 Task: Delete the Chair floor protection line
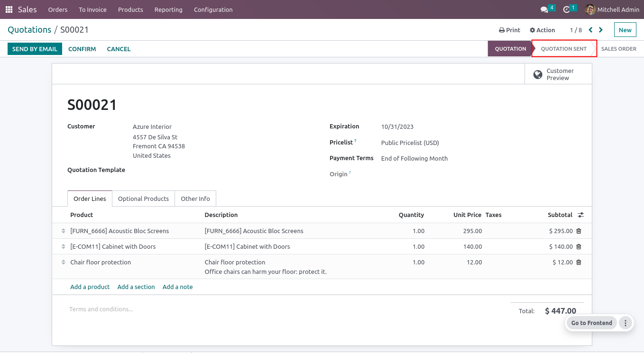579,262
